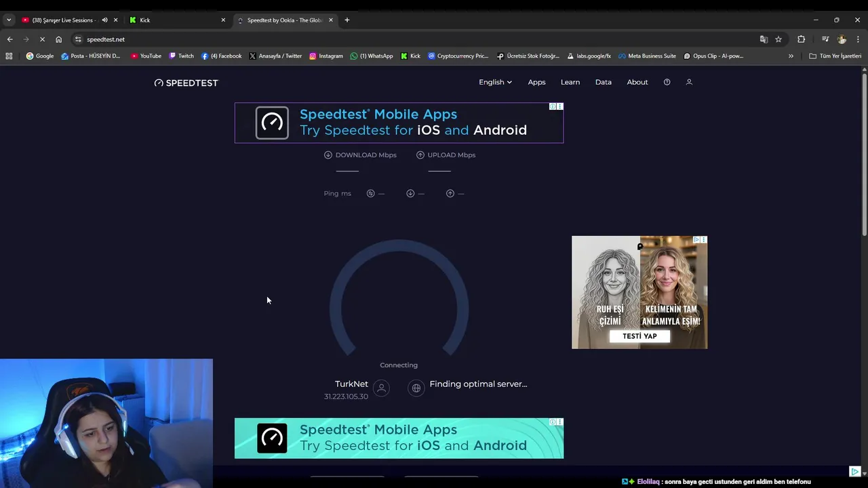Click the TESTİ YAP button in the ad

639,336
